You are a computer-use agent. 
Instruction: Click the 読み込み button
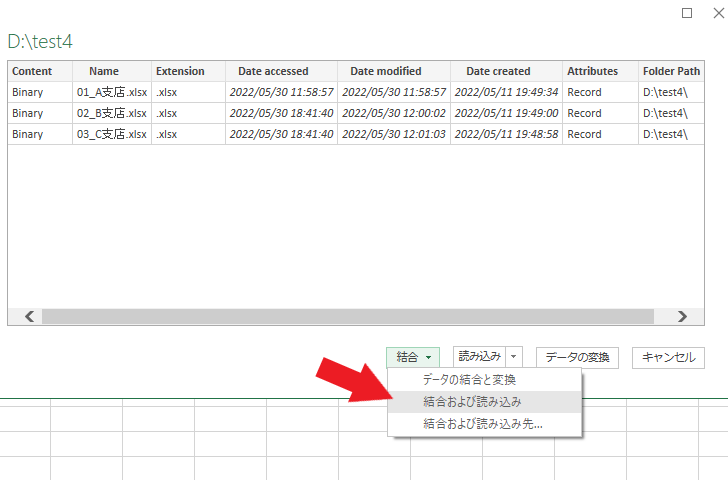coord(480,357)
